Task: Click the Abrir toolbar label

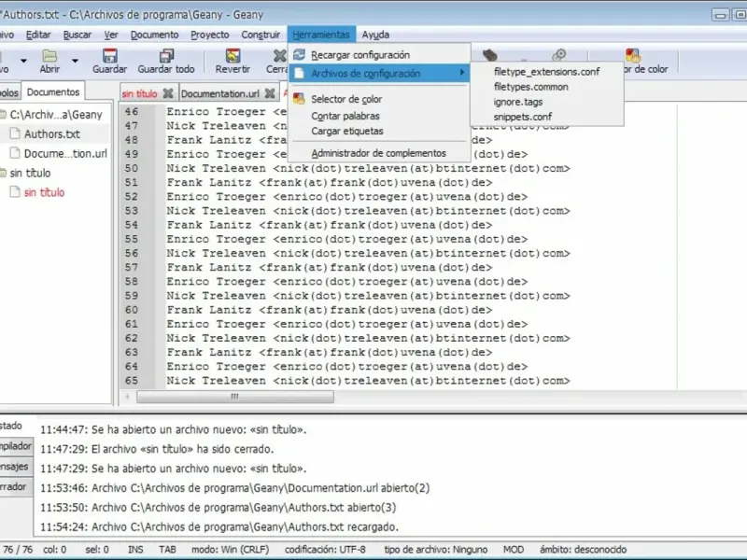Action: tap(49, 69)
